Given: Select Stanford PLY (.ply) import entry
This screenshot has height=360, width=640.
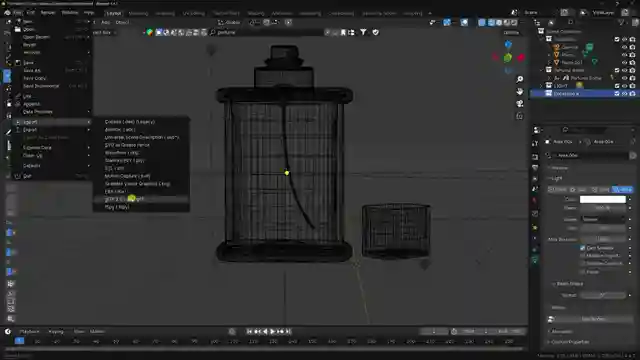Looking at the screenshot, I should (141, 160).
